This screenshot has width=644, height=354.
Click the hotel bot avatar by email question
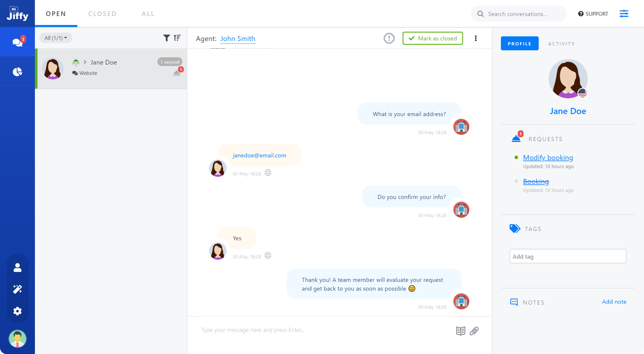coord(461,127)
